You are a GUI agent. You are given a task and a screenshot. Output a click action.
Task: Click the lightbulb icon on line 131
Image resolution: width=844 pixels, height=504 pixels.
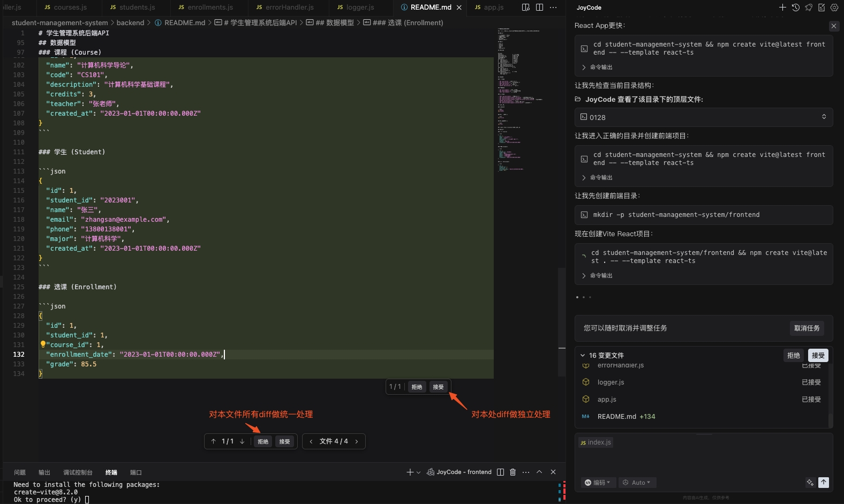pos(43,344)
